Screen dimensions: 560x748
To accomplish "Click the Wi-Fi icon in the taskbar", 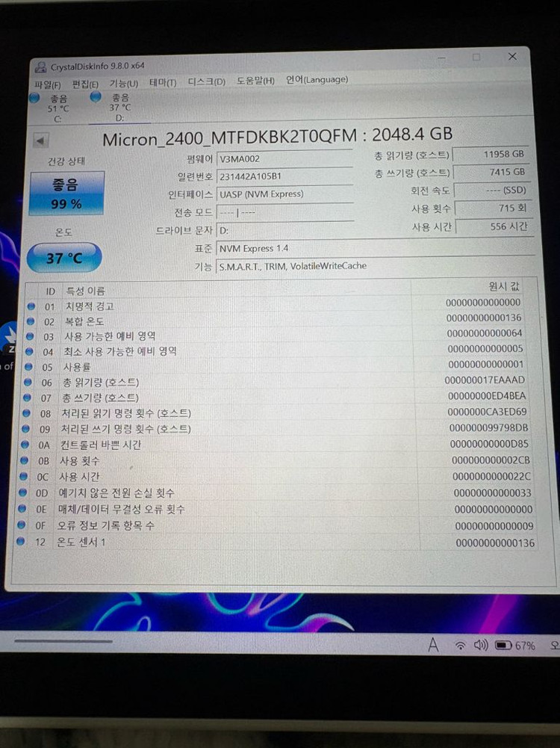I will [x=460, y=646].
